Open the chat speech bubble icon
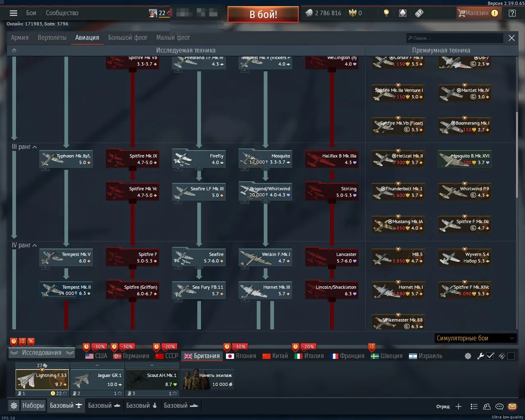 (x=500, y=406)
